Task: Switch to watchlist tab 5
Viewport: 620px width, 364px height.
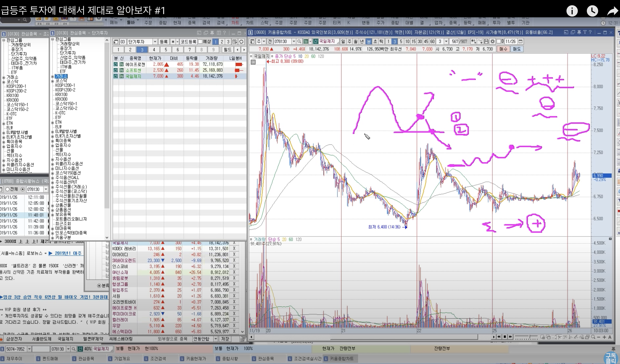Action: pos(166,50)
